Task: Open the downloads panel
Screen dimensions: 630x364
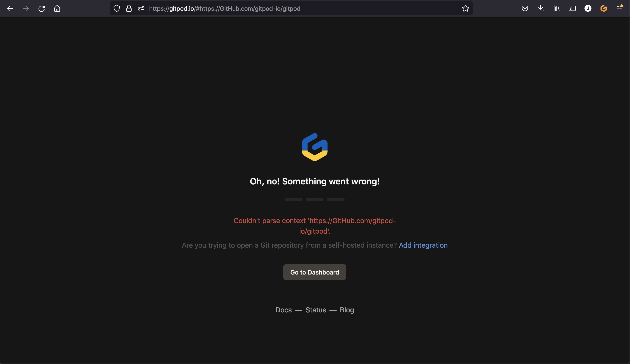Action: (540, 9)
